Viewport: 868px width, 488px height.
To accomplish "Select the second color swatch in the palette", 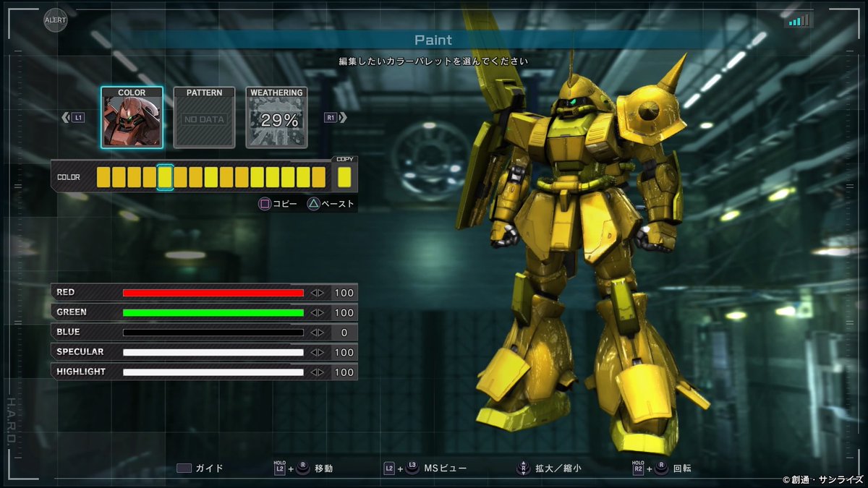I will [119, 177].
